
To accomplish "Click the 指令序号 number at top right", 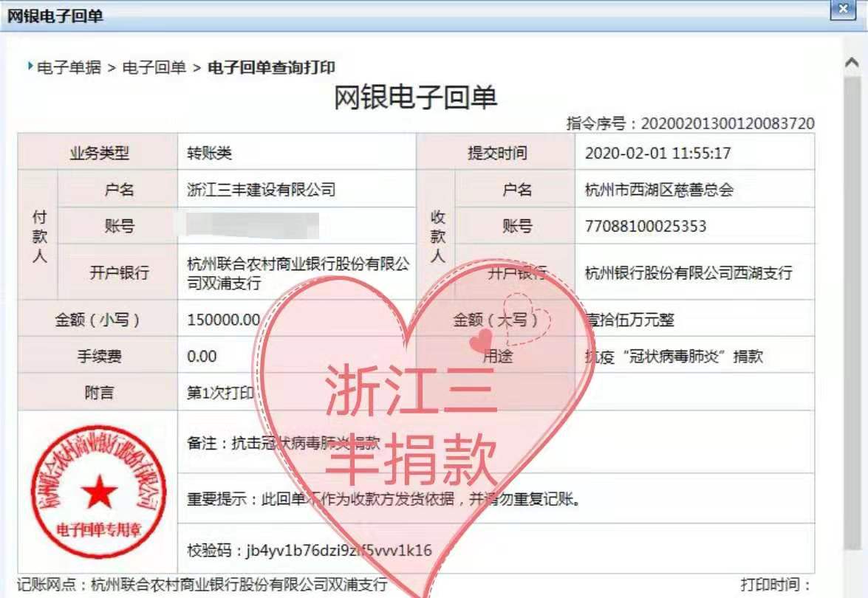I will pos(727,123).
